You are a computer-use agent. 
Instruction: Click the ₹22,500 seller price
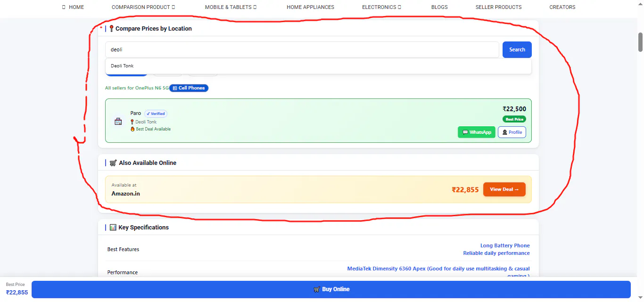pos(514,109)
